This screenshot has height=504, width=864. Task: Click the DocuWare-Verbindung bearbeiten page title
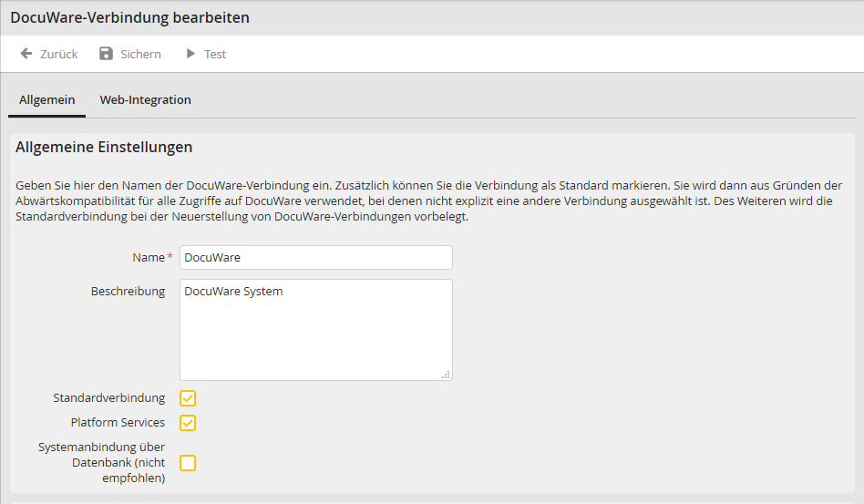coord(129,17)
